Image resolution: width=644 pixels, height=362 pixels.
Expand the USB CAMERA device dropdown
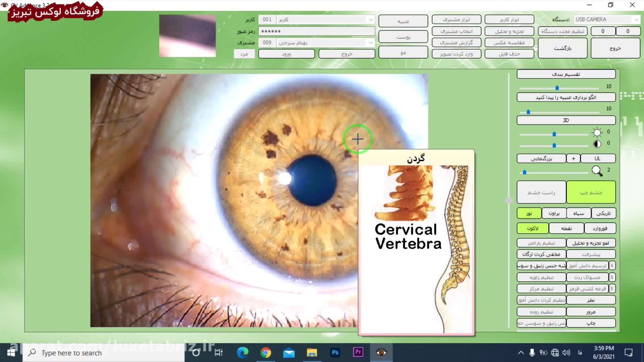pos(636,19)
